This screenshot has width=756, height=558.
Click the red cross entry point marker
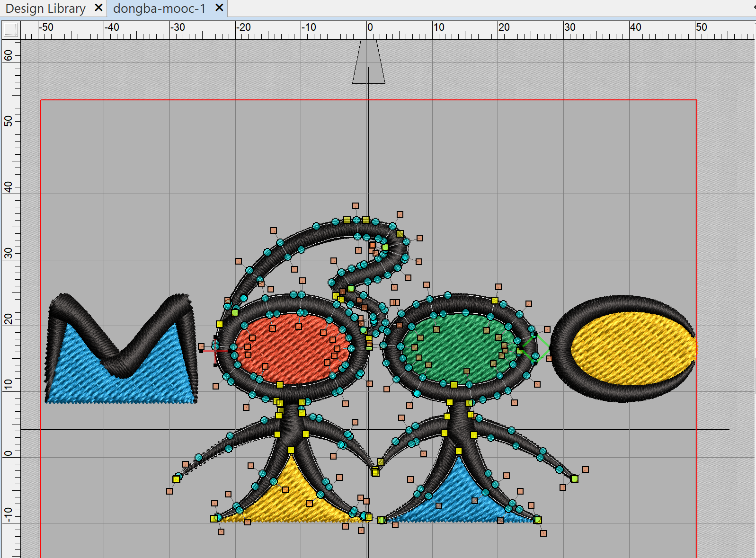click(x=215, y=351)
